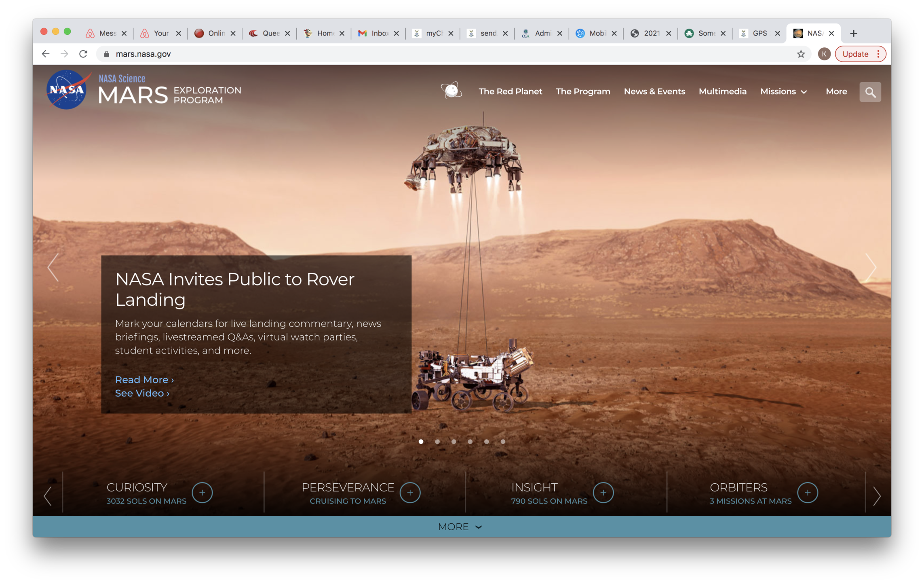The height and width of the screenshot is (584, 924).
Task: Switch to the Gmail Inbox tab
Action: 374,34
